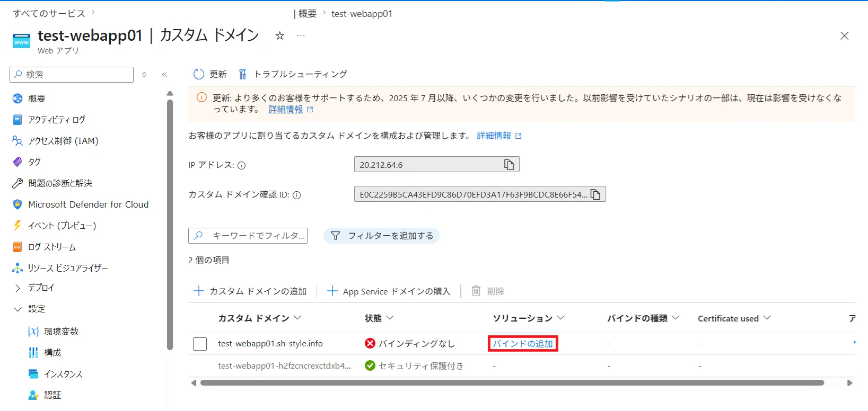The width and height of the screenshot is (868, 411).
Task: Click the アクティビティ ログ icon in sidebar
Action: (x=17, y=120)
